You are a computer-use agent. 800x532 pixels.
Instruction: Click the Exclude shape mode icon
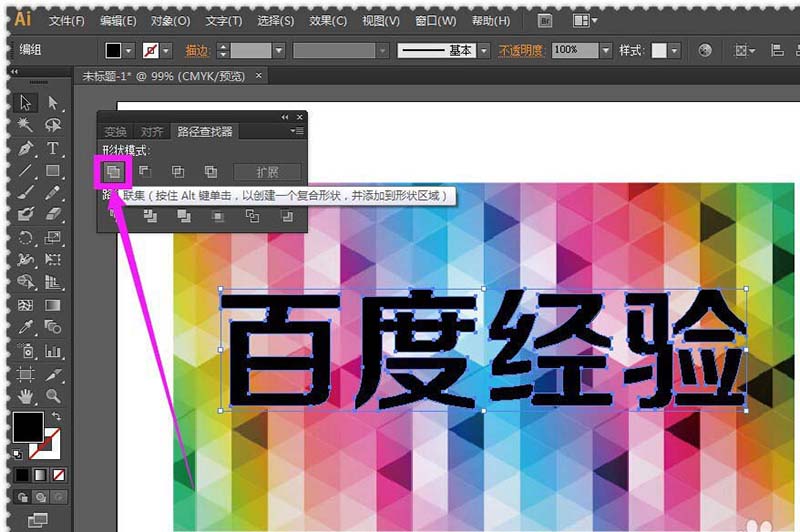[211, 172]
